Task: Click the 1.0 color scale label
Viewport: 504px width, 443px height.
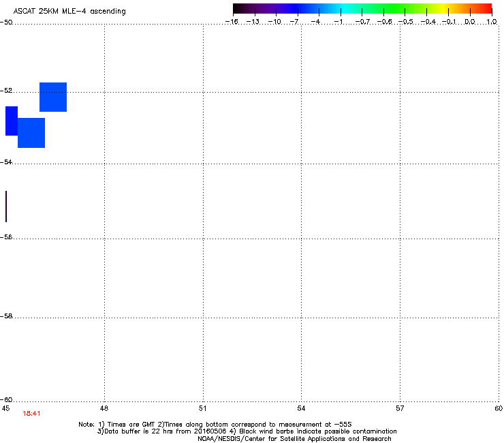Action: point(492,22)
